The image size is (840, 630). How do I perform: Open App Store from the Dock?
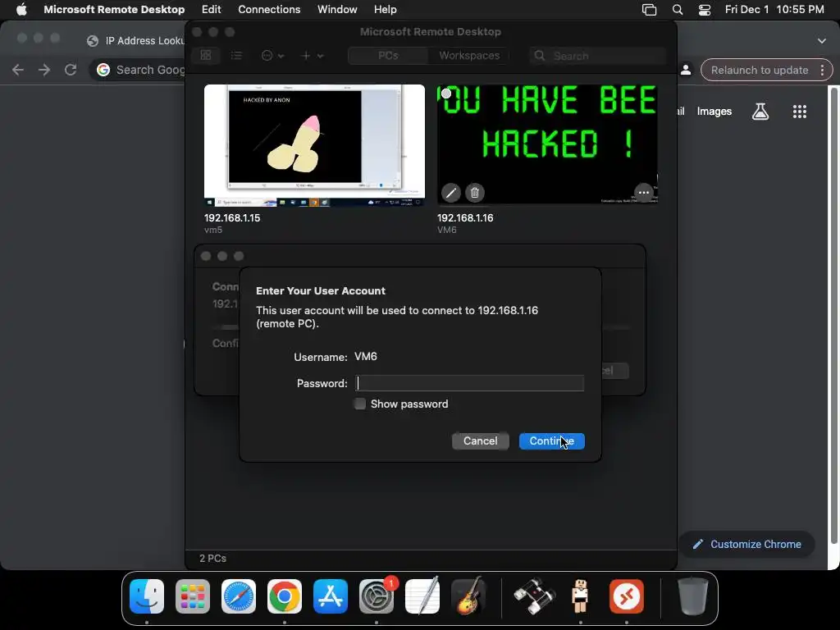[331, 596]
